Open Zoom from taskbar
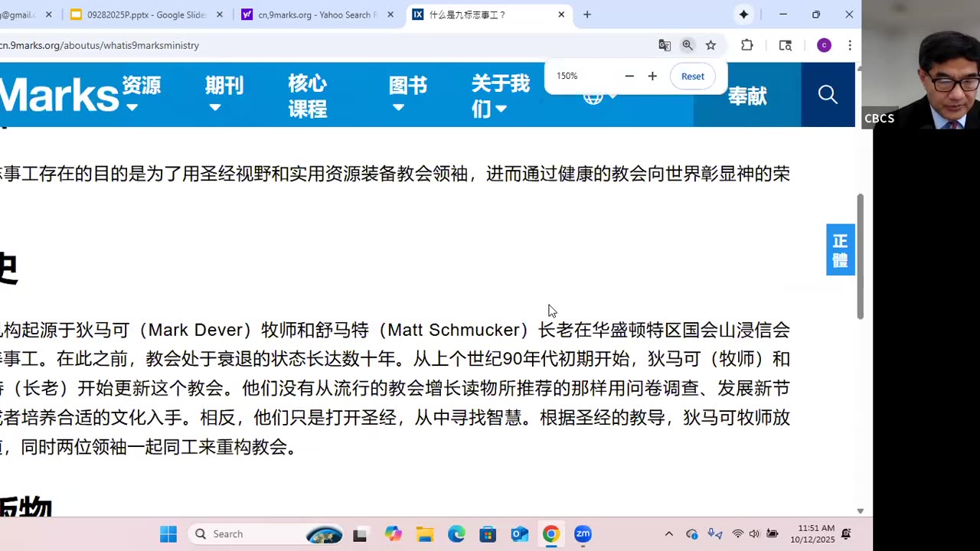This screenshot has width=980, height=551. (x=583, y=534)
